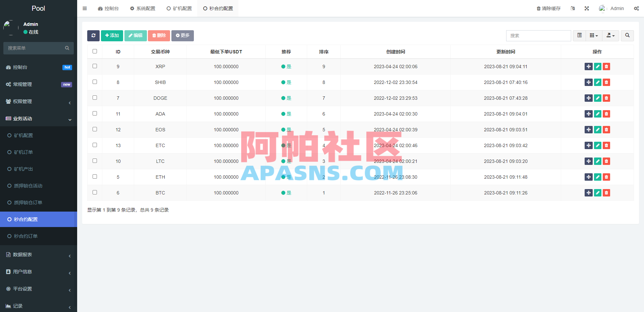Screen dimensions: 644x312
Task: Click the fullscreen toggle icon in top bar
Action: pyautogui.click(x=586, y=8)
